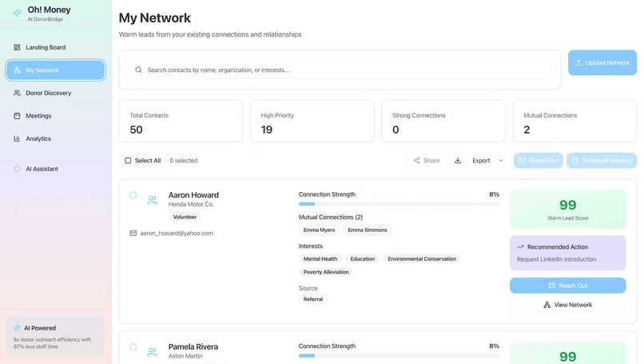Click Aaron Howard's connection strength bar

tap(399, 204)
